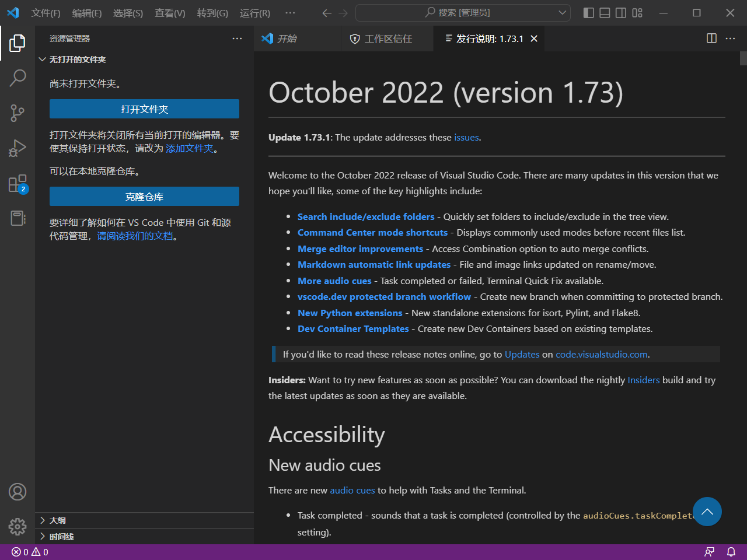
Task: Open the notifications bell icon
Action: click(x=731, y=552)
